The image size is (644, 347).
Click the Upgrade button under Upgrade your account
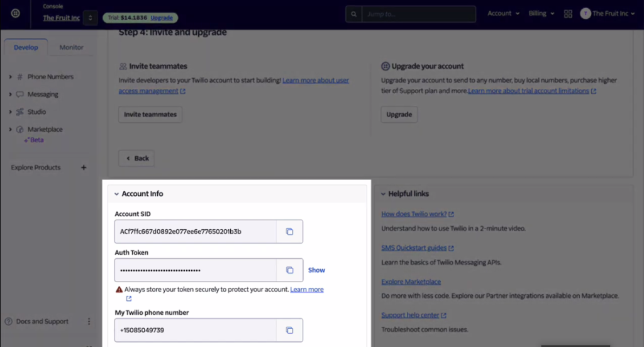click(399, 114)
